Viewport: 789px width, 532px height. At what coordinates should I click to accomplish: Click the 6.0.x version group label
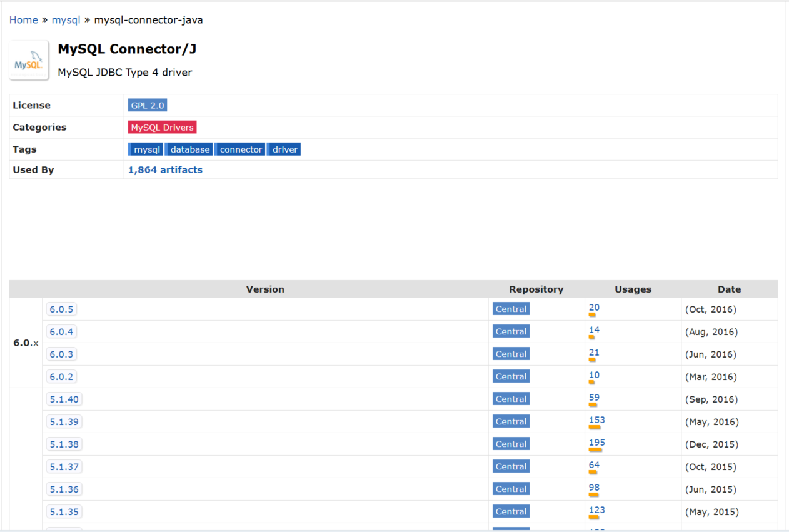click(26, 343)
